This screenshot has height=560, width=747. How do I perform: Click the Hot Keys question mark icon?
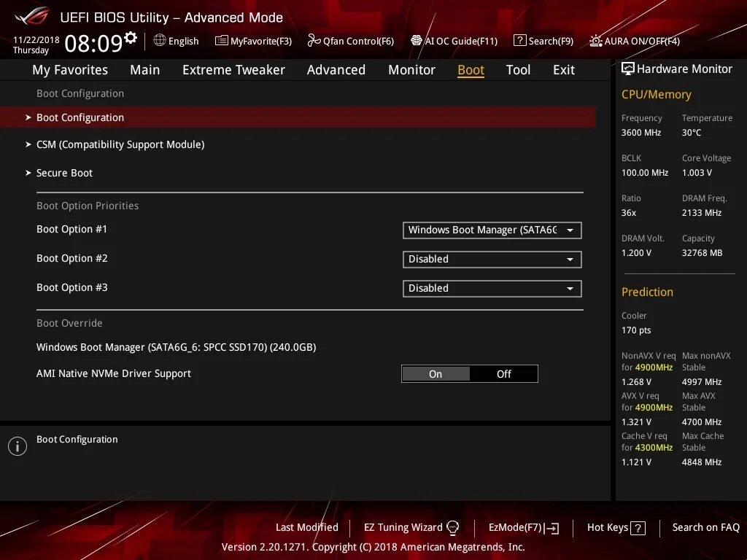(638, 528)
